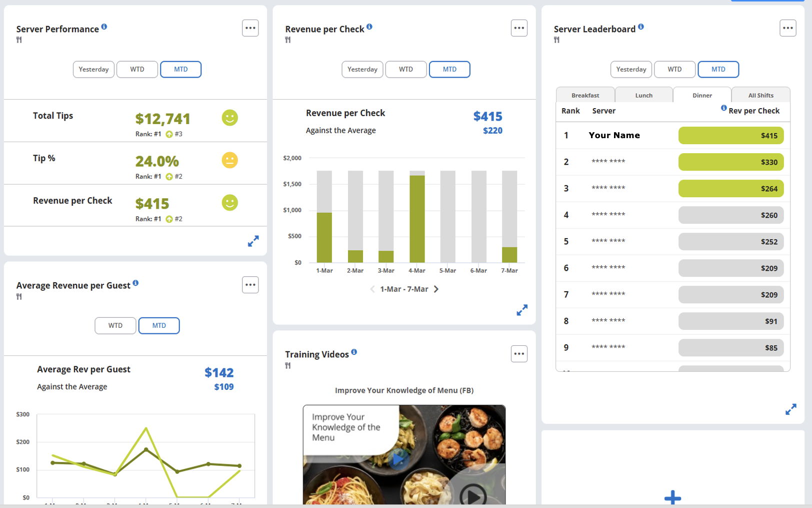
Task: Go to previous week with left chevron
Action: click(372, 289)
